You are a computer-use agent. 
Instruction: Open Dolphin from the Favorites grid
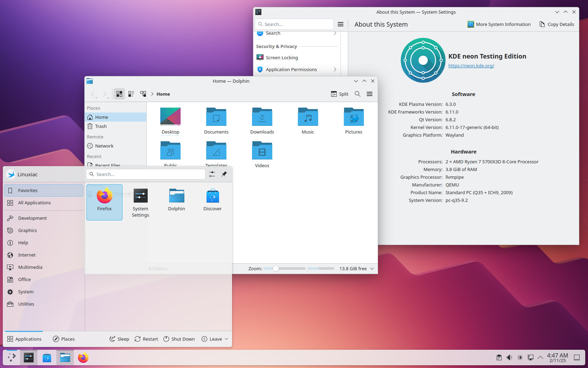[176, 202]
